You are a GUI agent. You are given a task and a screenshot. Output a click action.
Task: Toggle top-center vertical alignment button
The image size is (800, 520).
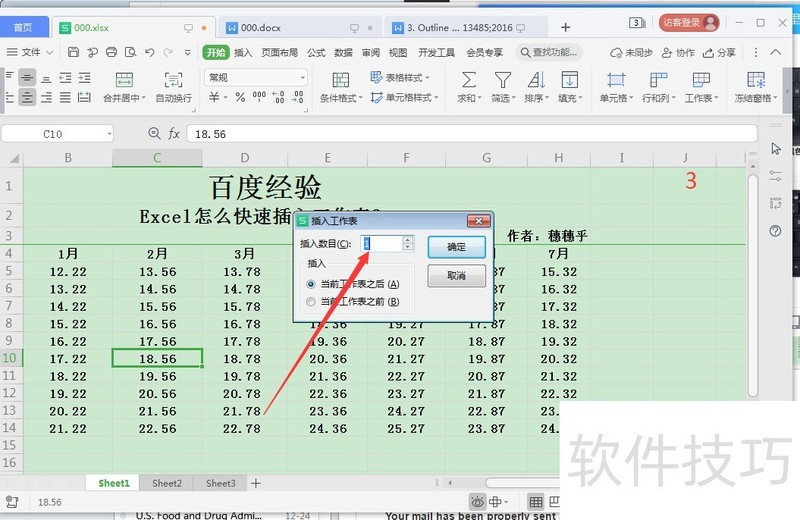[x=28, y=78]
